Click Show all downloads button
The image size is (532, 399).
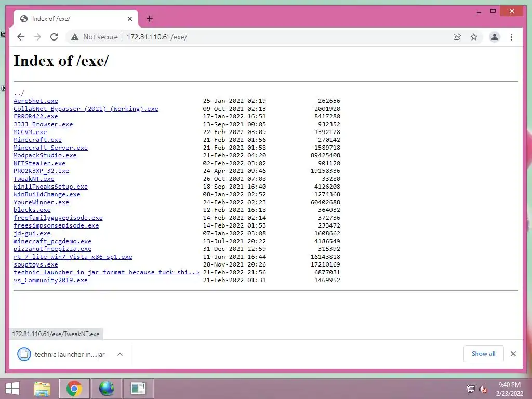coord(484,354)
